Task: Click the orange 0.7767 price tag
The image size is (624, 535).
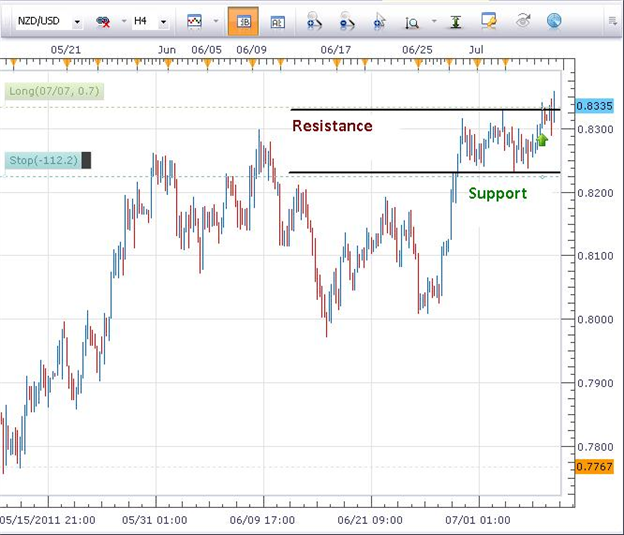Action: pyautogui.click(x=595, y=466)
